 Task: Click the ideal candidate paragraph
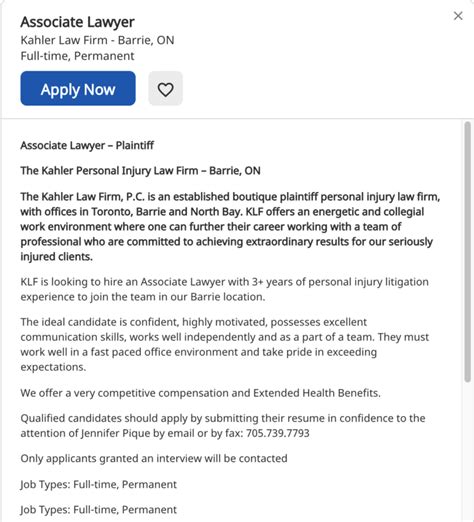pos(224,344)
